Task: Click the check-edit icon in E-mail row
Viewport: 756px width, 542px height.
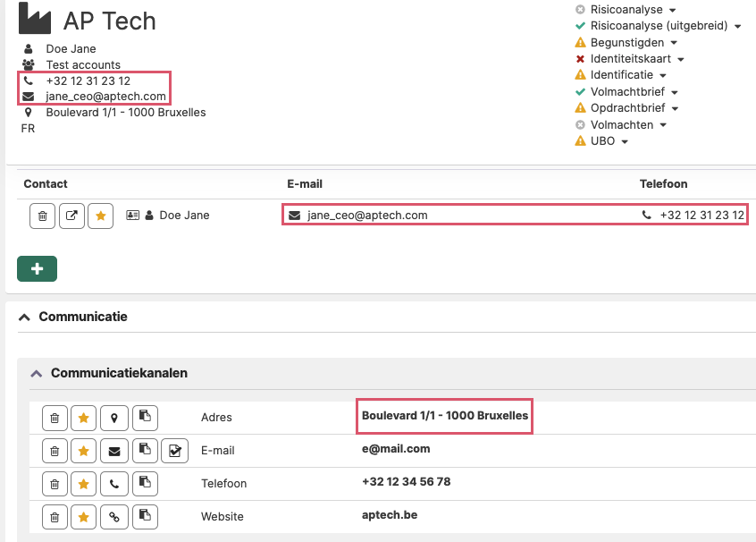Action: click(174, 451)
